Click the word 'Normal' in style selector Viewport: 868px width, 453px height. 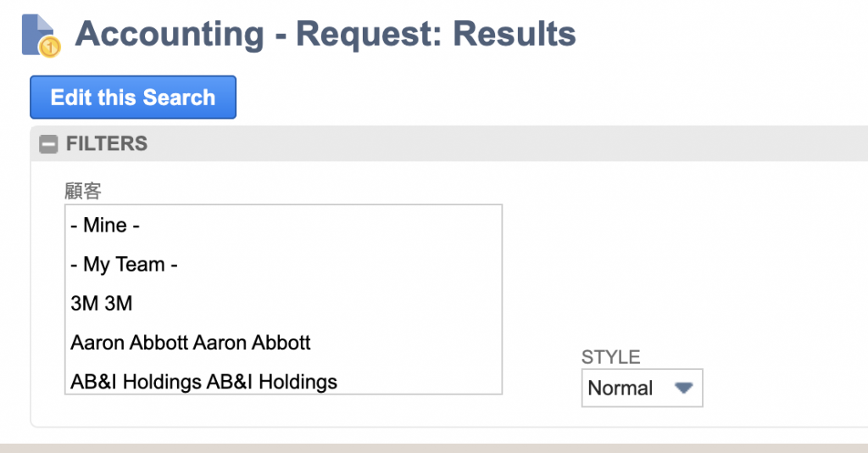pyautogui.click(x=620, y=389)
